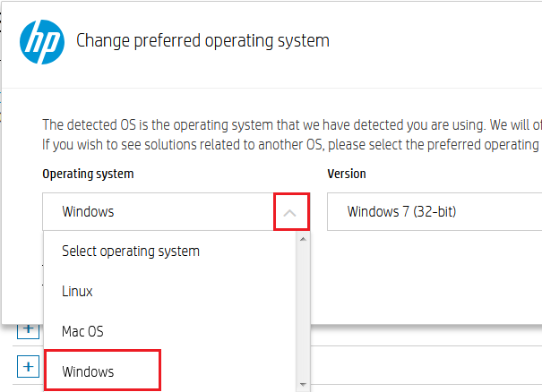Click the list scrollbar down arrow
This screenshot has height=392, width=542.
tap(303, 384)
